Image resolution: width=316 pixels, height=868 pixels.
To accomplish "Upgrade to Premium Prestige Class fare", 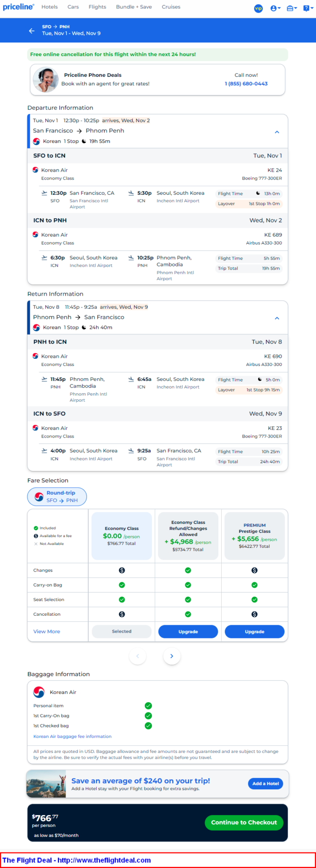I will coord(255,631).
